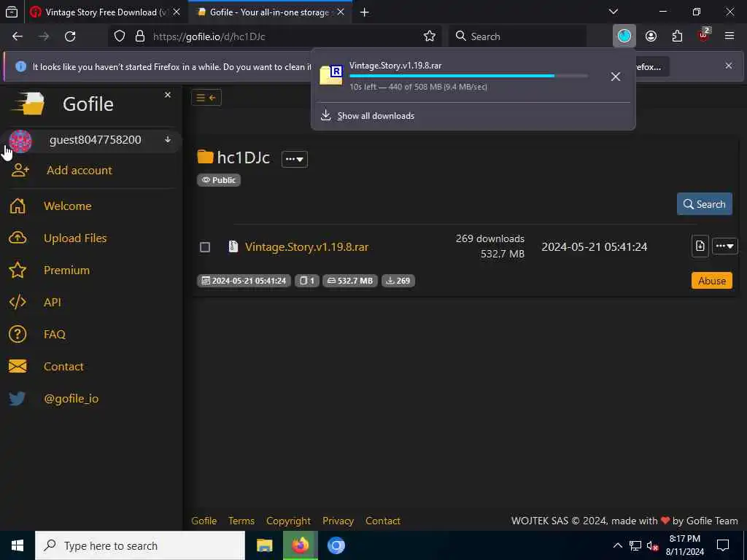Open the Chromium-style browser in taskbar
The width and height of the screenshot is (747, 560).
[336, 545]
